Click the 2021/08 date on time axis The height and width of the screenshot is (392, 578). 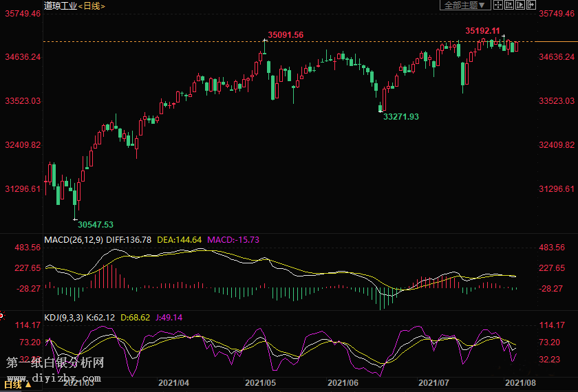pos(520,382)
